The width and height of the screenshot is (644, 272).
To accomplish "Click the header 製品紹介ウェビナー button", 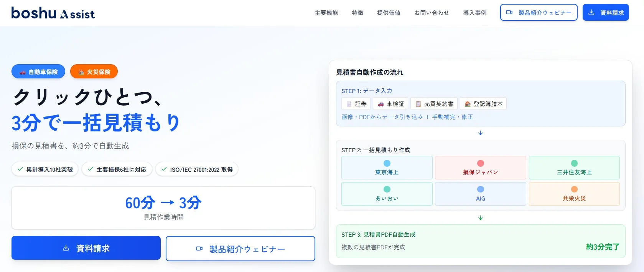I will 539,12.
